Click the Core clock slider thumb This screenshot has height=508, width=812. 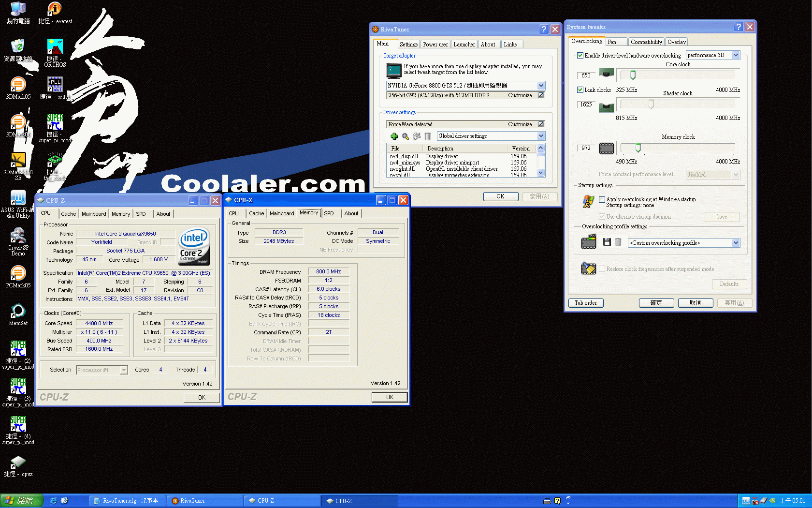pyautogui.click(x=632, y=75)
